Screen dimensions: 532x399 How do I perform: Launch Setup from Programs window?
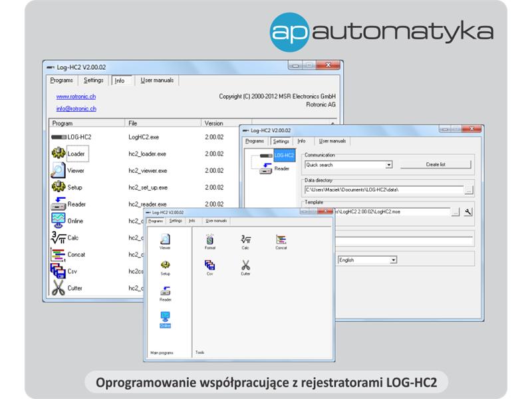pyautogui.click(x=165, y=267)
